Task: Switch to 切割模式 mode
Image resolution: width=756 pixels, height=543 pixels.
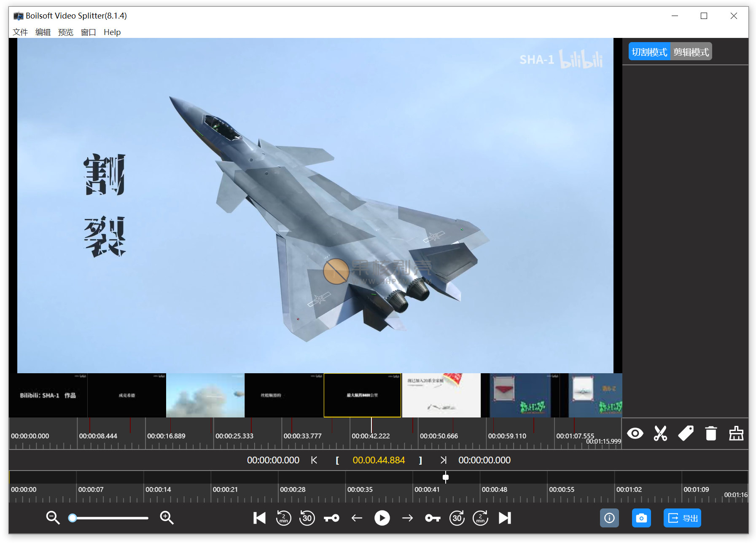Action: (649, 52)
